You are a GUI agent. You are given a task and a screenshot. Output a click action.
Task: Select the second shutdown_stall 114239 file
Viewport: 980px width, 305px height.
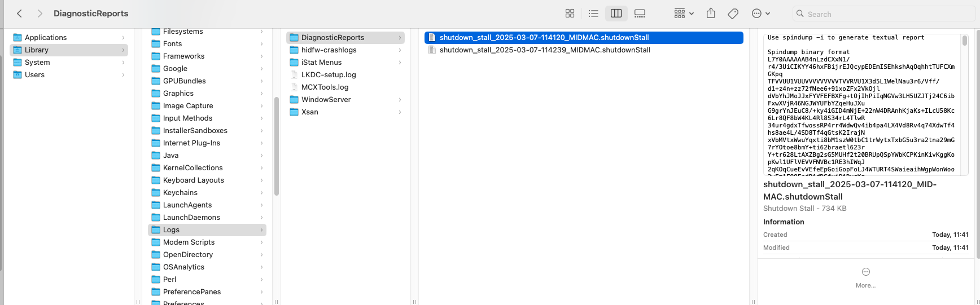[544, 50]
